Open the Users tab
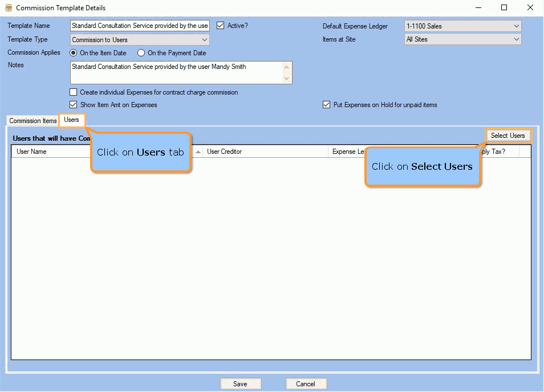Image resolution: width=544 pixels, height=392 pixels. pos(72,120)
